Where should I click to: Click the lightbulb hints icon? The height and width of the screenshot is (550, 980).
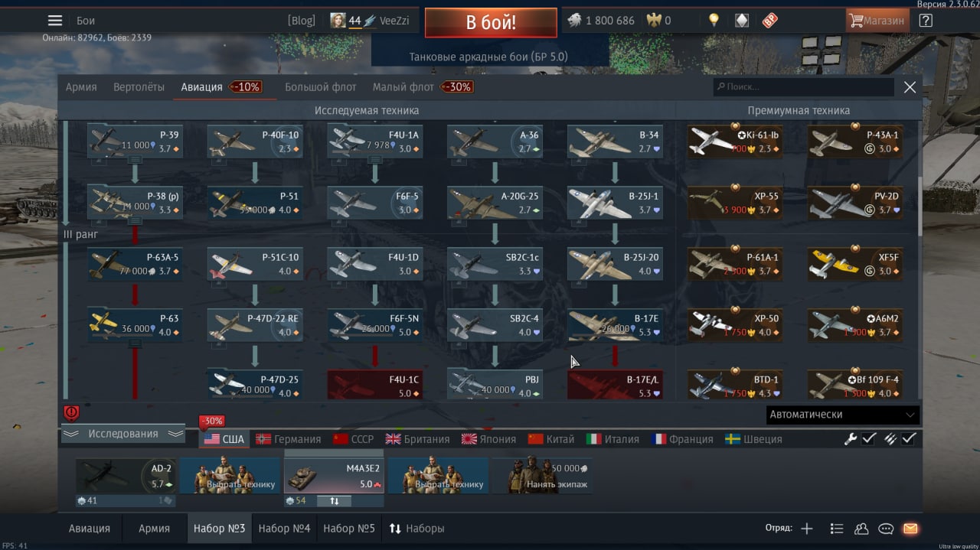click(x=714, y=21)
